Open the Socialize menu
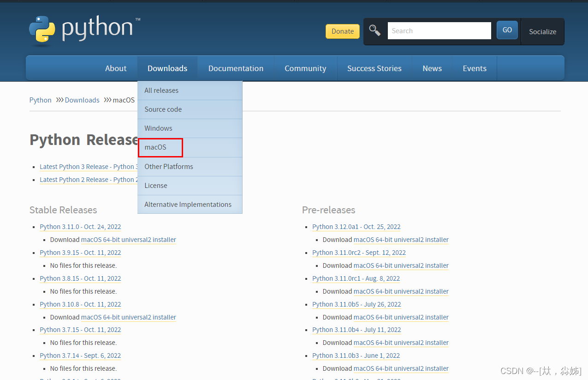The width and height of the screenshot is (588, 380). [x=542, y=32]
